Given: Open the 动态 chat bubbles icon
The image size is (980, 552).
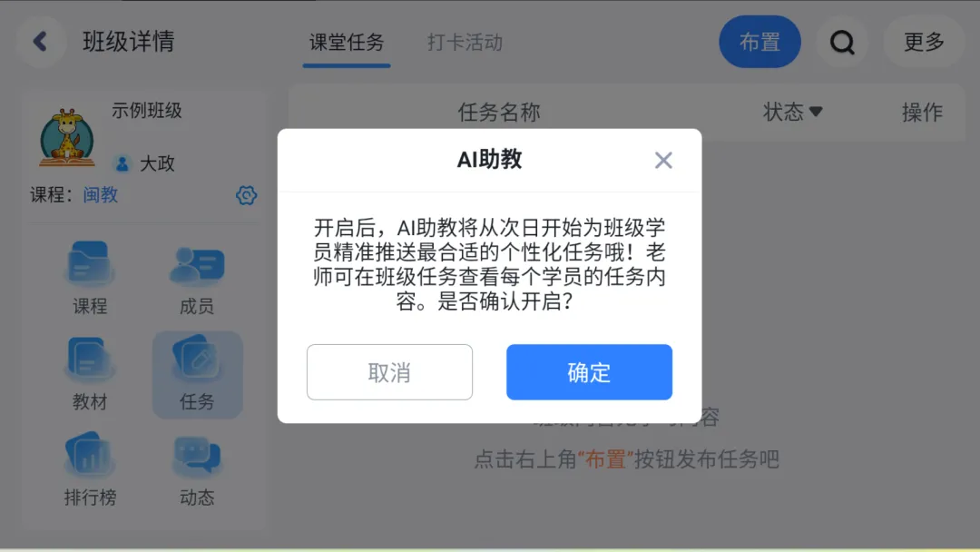Looking at the screenshot, I should tap(197, 456).
